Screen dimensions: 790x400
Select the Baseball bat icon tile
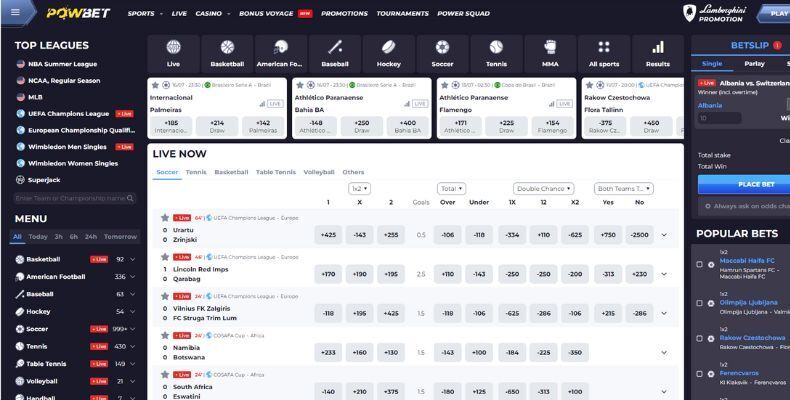335,54
